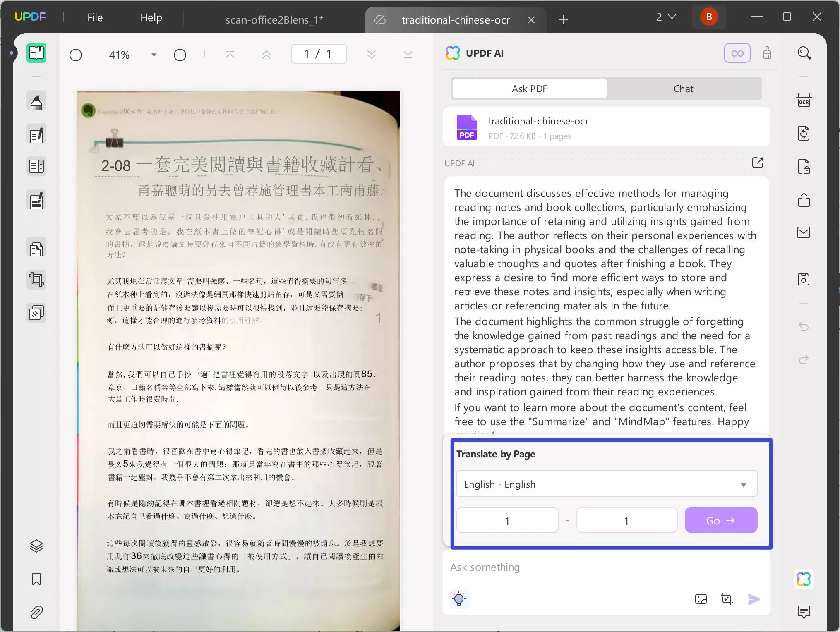Open the Organize Pages tool
Image resolution: width=840 pixels, height=632 pixels.
coord(36,248)
